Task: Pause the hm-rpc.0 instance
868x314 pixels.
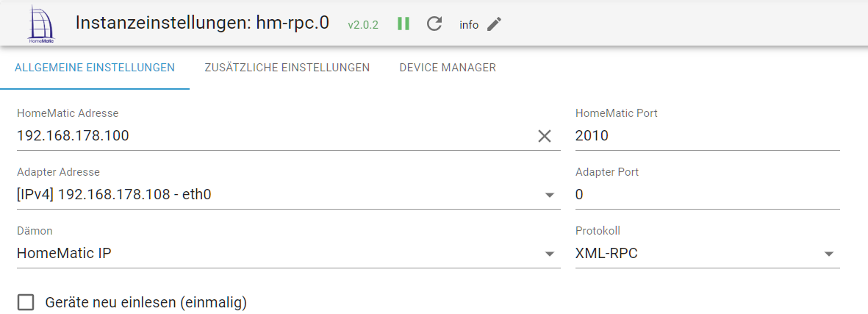Action: (403, 24)
